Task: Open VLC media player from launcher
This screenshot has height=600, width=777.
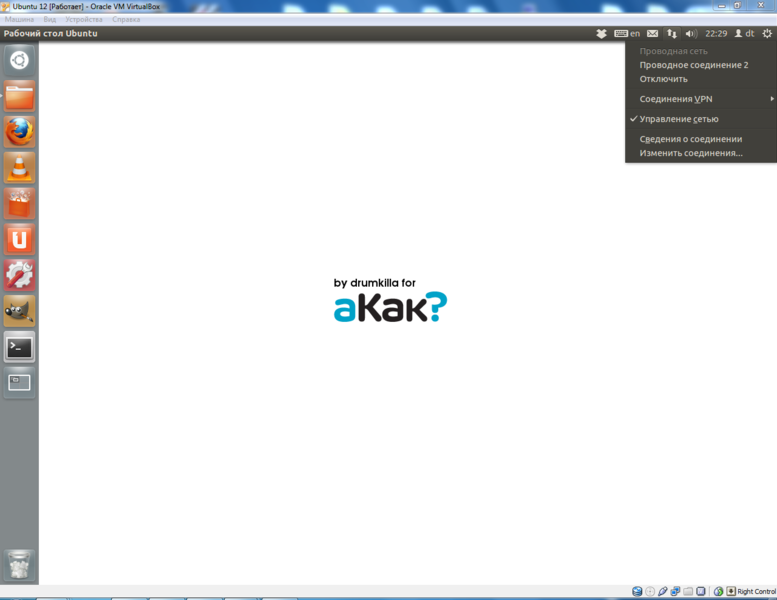Action: tap(19, 168)
